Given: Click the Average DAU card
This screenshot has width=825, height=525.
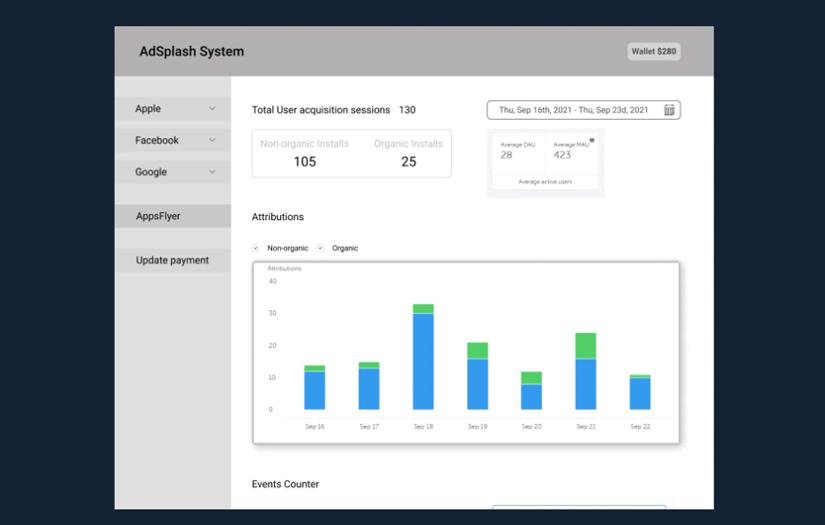Looking at the screenshot, I should pos(519,152).
